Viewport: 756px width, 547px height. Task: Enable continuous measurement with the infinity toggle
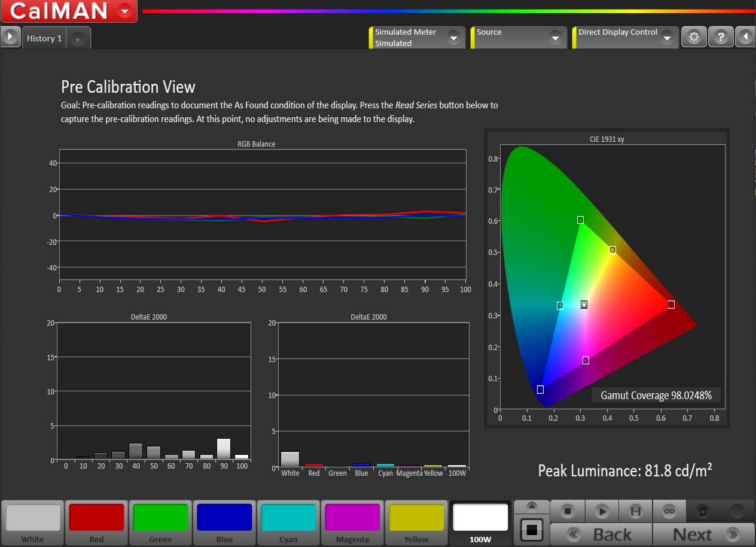tap(669, 511)
